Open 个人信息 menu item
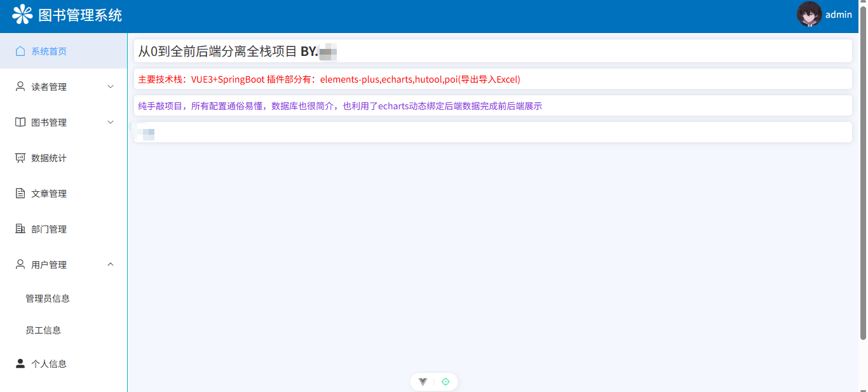 click(64, 363)
